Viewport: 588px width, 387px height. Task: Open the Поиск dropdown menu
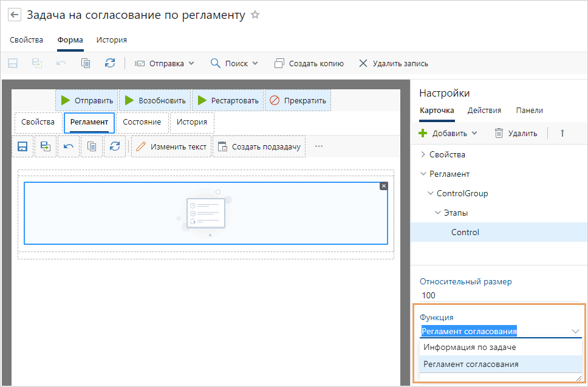(x=234, y=63)
